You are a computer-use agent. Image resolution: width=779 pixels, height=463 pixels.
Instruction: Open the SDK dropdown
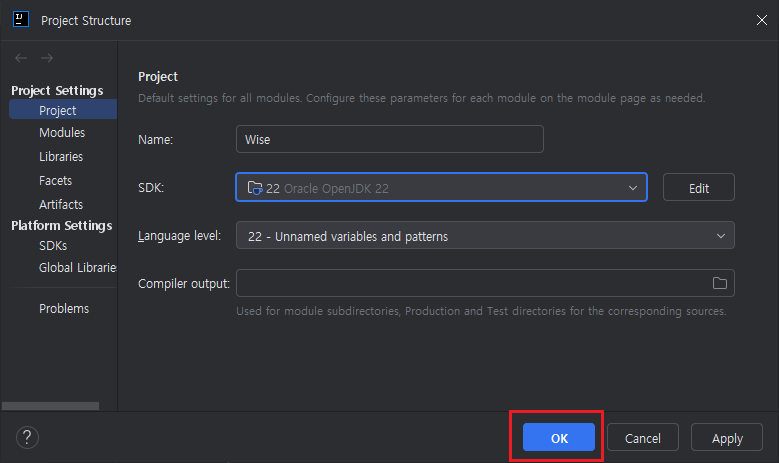point(441,187)
